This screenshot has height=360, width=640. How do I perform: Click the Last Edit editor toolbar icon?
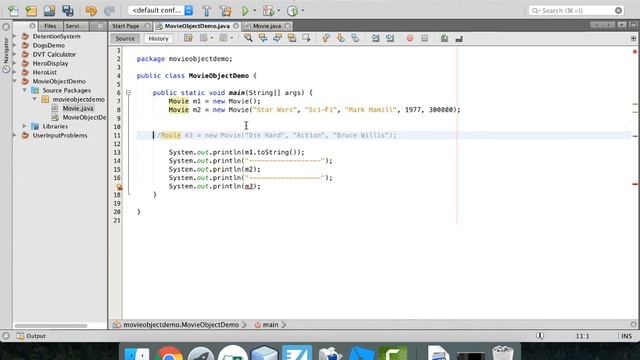(x=188, y=38)
